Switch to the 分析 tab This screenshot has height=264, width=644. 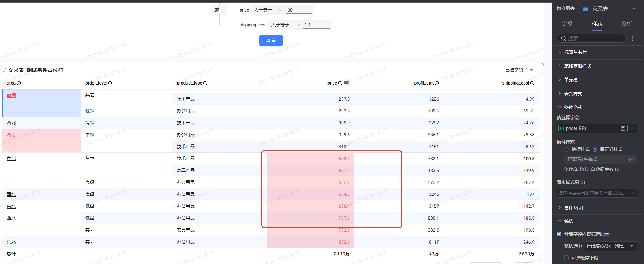coord(626,23)
